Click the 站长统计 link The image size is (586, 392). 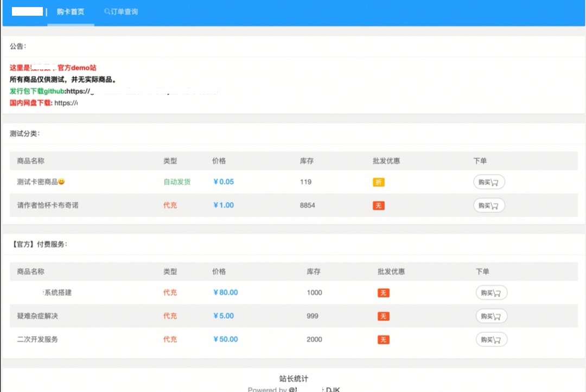coord(293,378)
